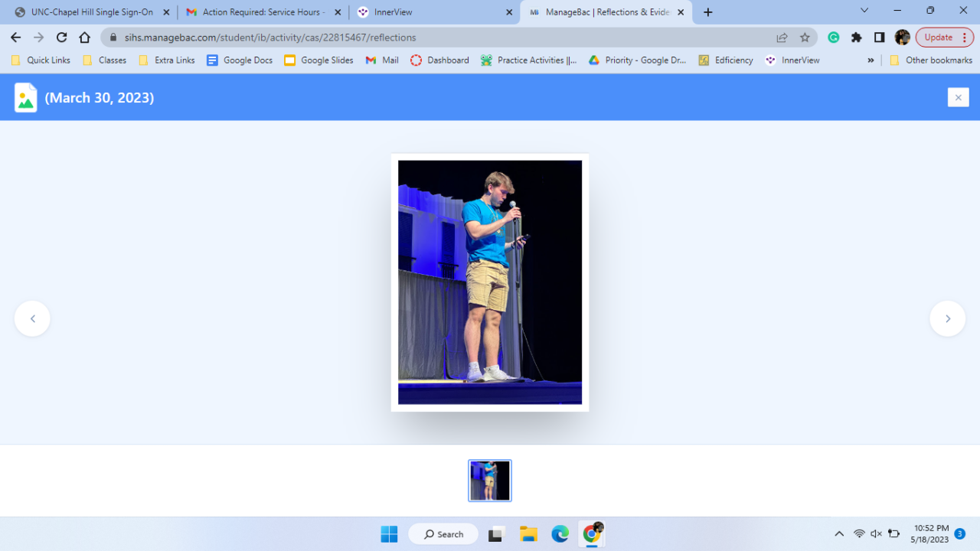Switch to the UNC-Chapel Hill Single Sign-On tab
This screenshot has width=980, height=551.
click(x=92, y=12)
